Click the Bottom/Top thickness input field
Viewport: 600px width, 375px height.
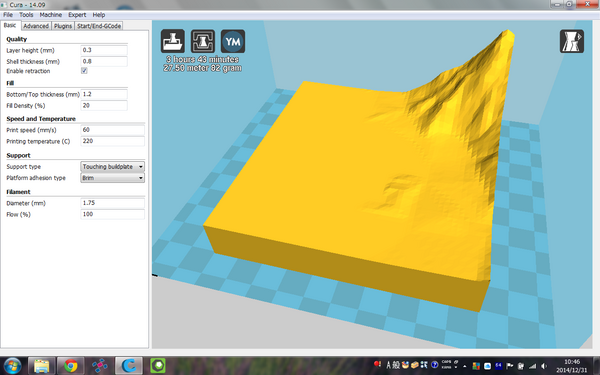click(104, 94)
